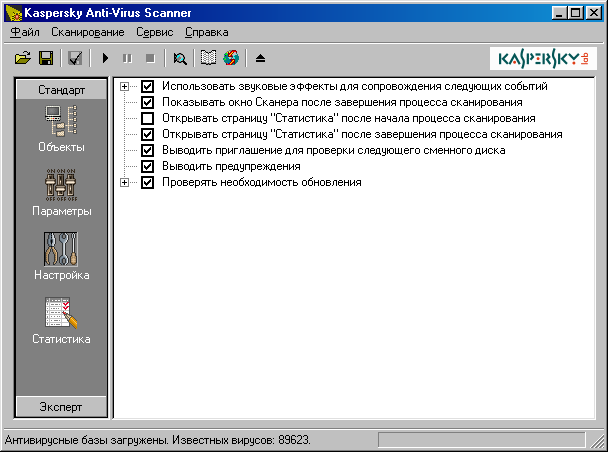608x452 pixels.
Task: Click the eject triangle toolbar icon
Action: click(x=261, y=59)
